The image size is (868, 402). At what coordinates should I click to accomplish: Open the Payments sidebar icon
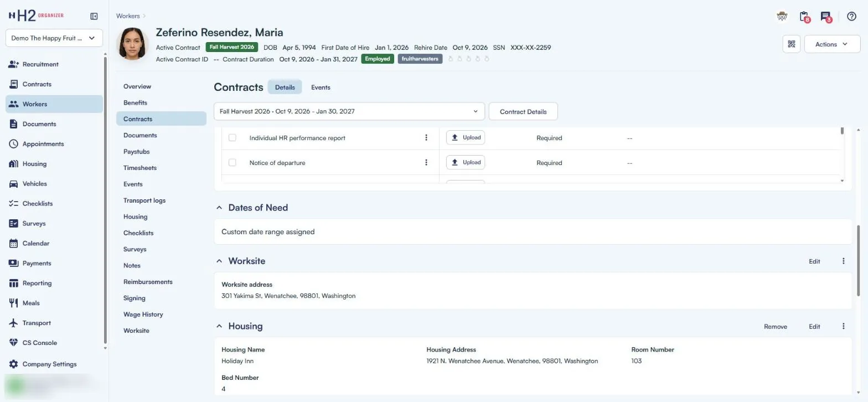[14, 264]
